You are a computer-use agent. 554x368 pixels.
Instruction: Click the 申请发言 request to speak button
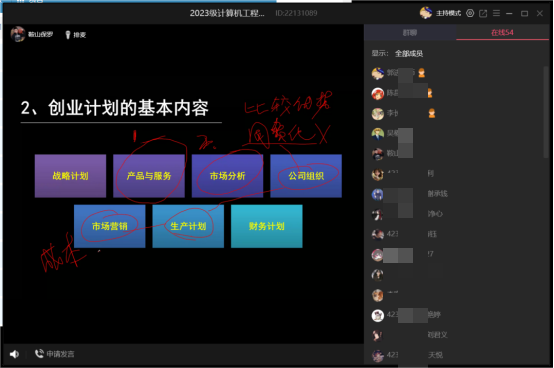pos(60,354)
